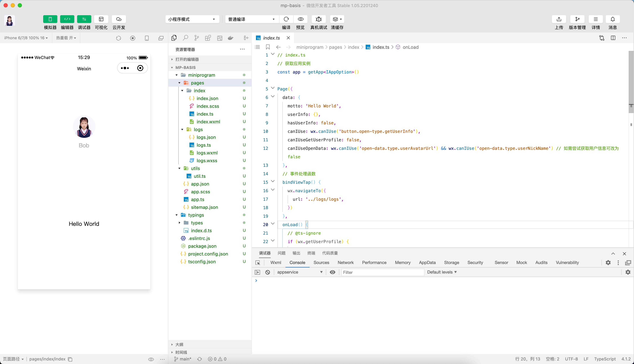Click the simulator phone frame icon
Viewport: 634px width, 364px height.
tap(147, 38)
